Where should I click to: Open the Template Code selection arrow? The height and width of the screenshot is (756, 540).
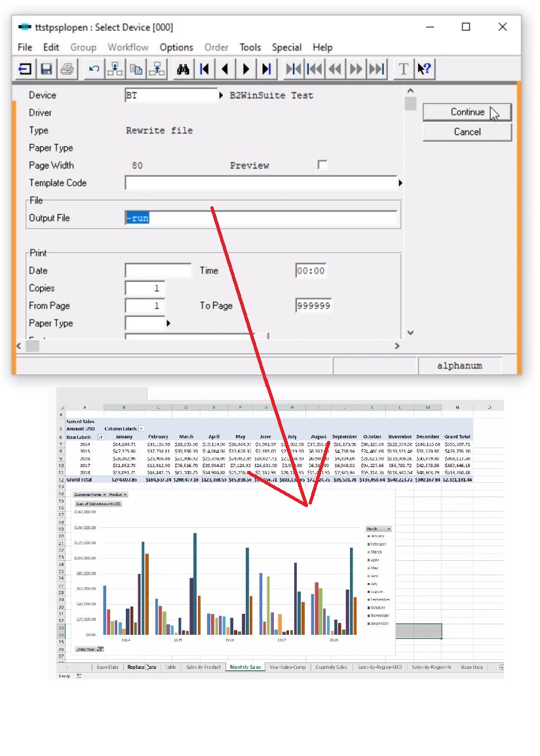point(400,183)
